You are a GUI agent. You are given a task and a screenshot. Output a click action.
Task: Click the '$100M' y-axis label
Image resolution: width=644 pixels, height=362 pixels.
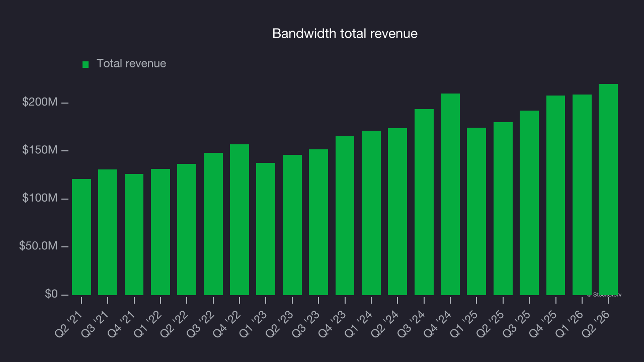click(39, 199)
